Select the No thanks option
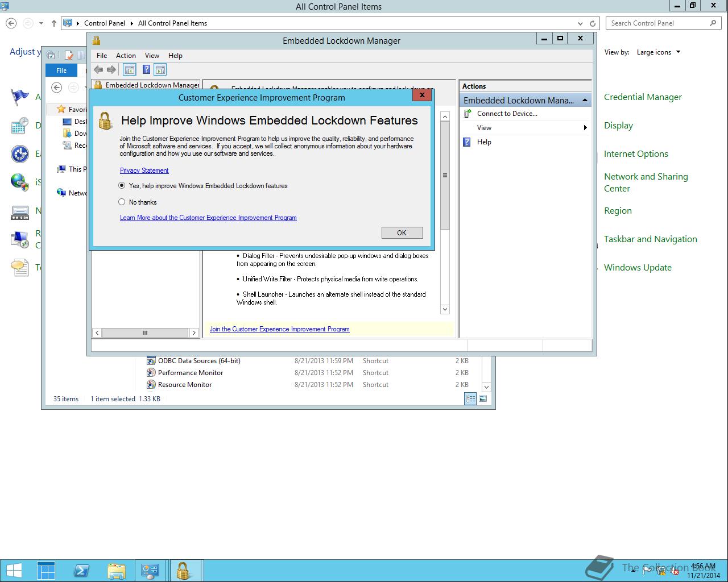Viewport: 728px width, 582px height. click(x=122, y=202)
